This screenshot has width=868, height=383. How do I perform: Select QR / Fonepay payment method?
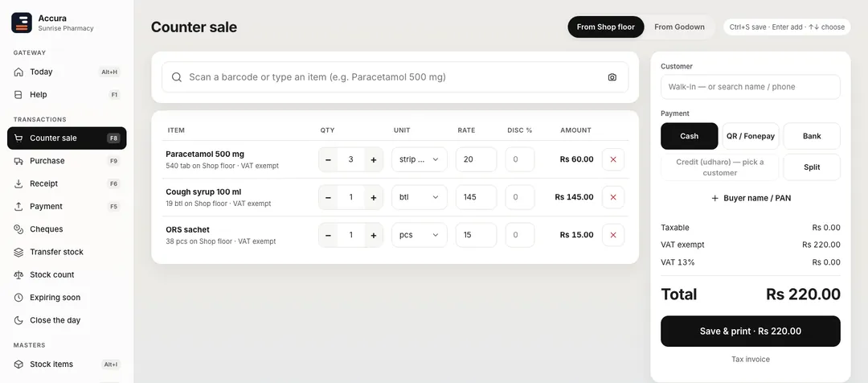click(750, 136)
